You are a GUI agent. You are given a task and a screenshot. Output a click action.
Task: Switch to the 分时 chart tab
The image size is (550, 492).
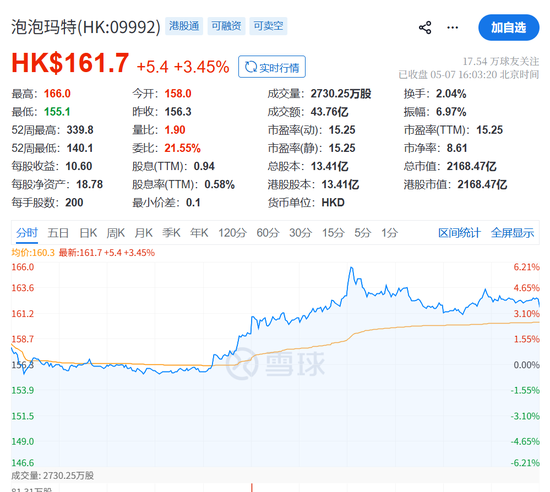tap(27, 232)
